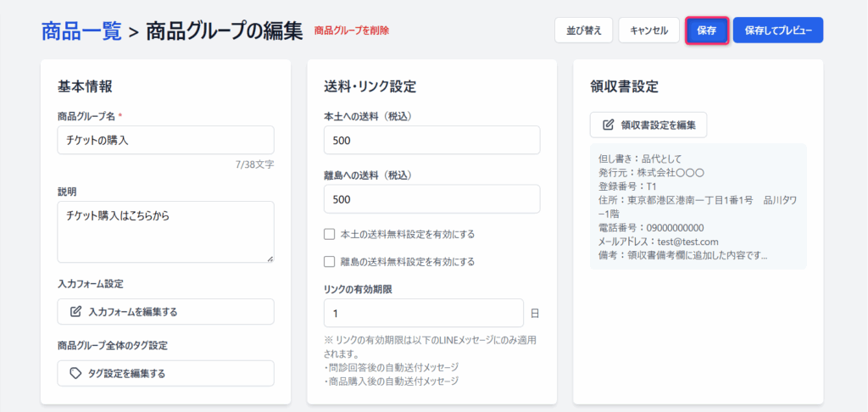Focus the 商品グループ名 text field
Screen dimensions: 868x412
(165, 141)
